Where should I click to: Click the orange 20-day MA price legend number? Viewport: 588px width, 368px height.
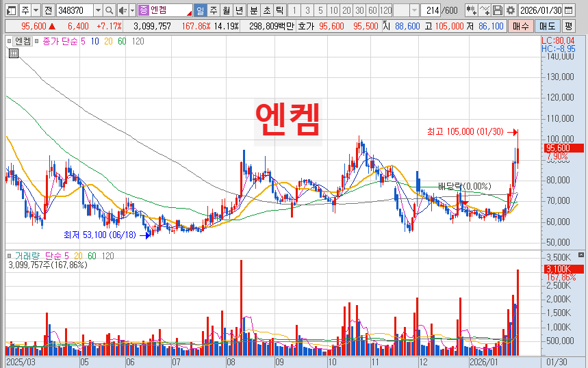coord(108,41)
